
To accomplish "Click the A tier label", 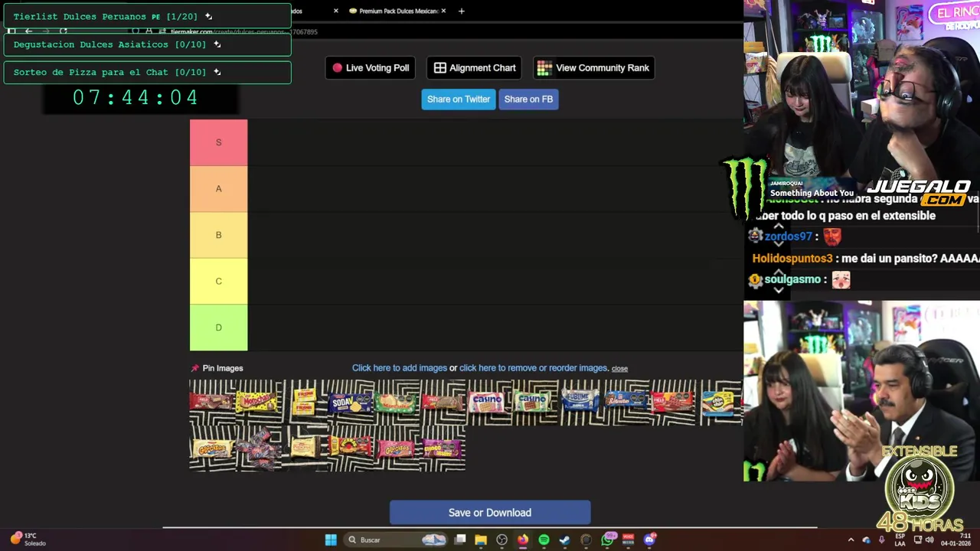I will tap(218, 188).
